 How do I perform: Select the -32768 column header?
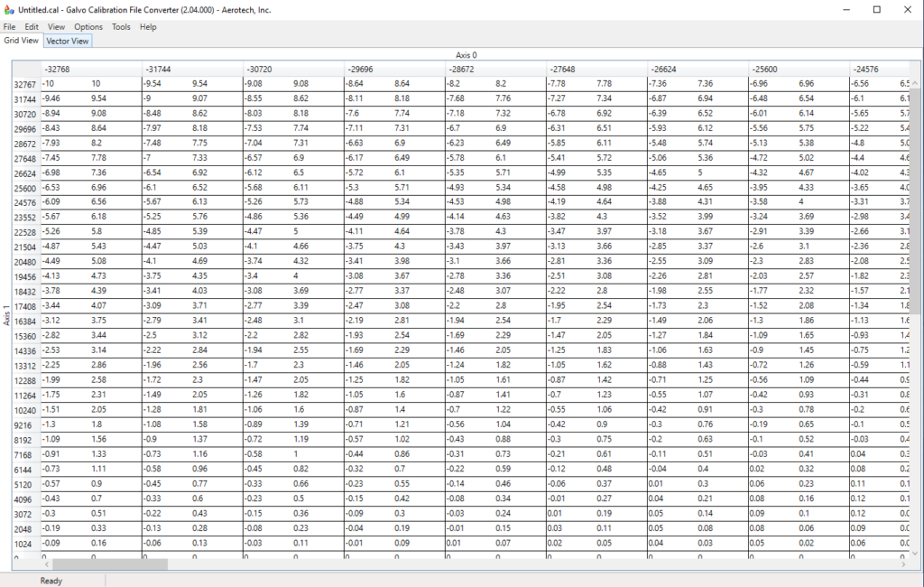[90, 69]
